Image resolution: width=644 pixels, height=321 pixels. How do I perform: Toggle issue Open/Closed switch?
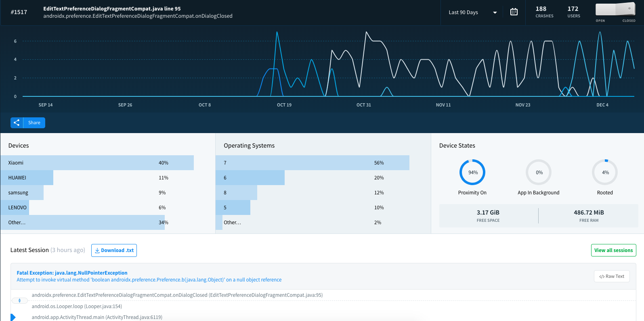[x=615, y=10]
